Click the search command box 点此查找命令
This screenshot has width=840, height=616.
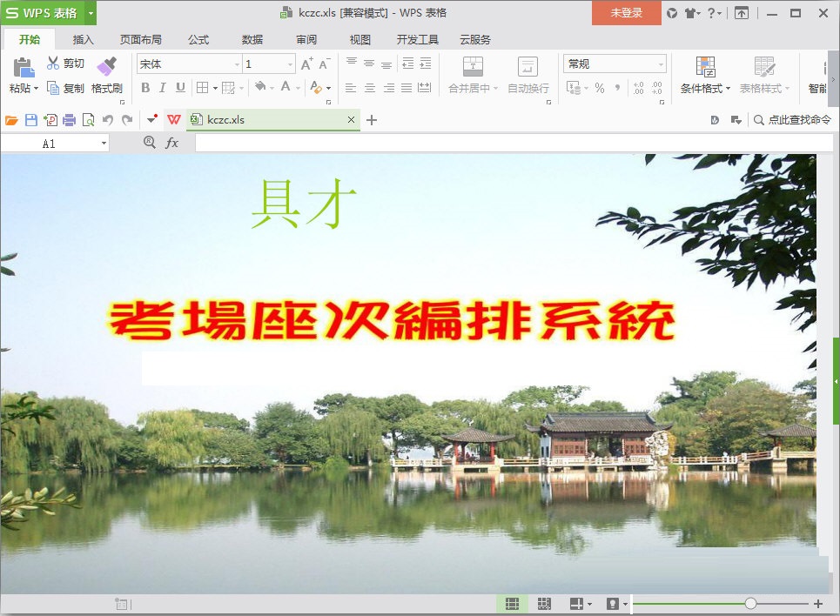792,119
